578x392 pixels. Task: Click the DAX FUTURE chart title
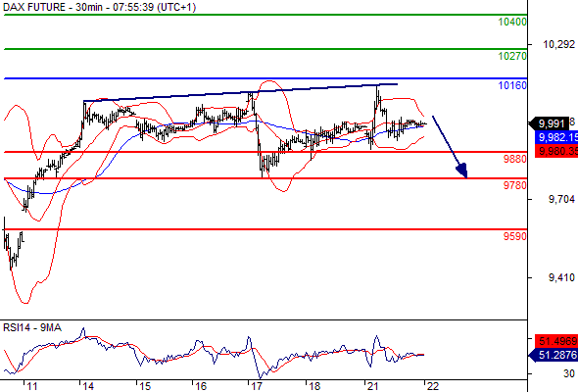(100, 7)
